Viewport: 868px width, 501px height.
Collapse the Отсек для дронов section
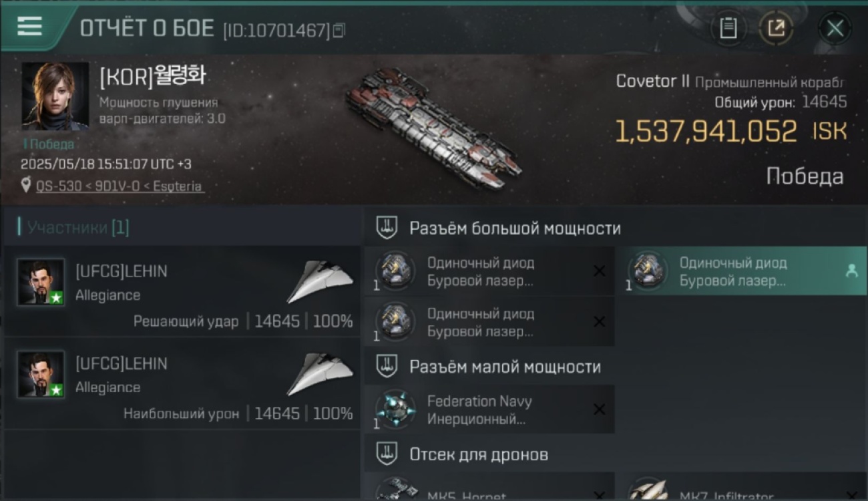387,454
